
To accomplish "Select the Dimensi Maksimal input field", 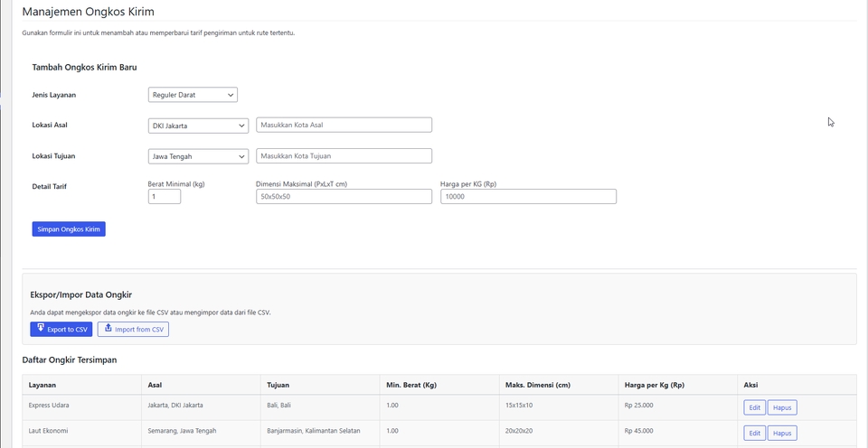I will pyautogui.click(x=344, y=196).
